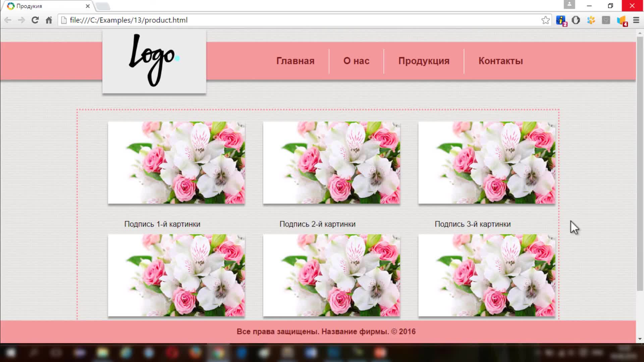Go back with the browser back arrow
The width and height of the screenshot is (644, 362).
(x=8, y=20)
